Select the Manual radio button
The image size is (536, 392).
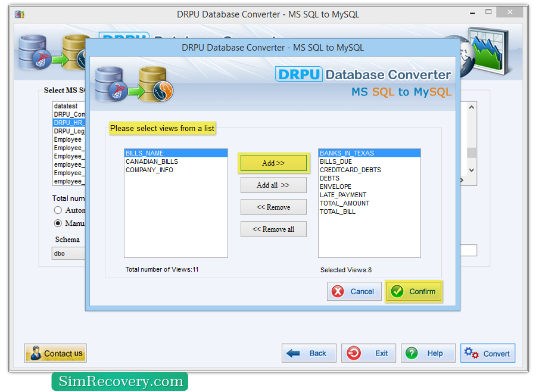(58, 223)
